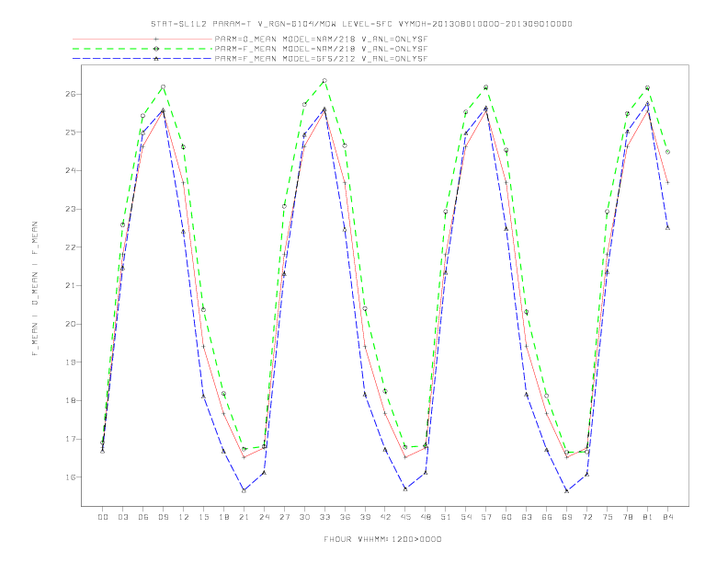
Task: Click y-axis tick label 23
Action: tap(71, 209)
